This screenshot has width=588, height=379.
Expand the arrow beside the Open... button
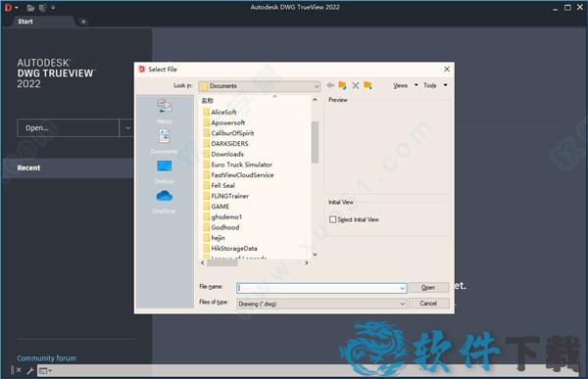click(126, 128)
